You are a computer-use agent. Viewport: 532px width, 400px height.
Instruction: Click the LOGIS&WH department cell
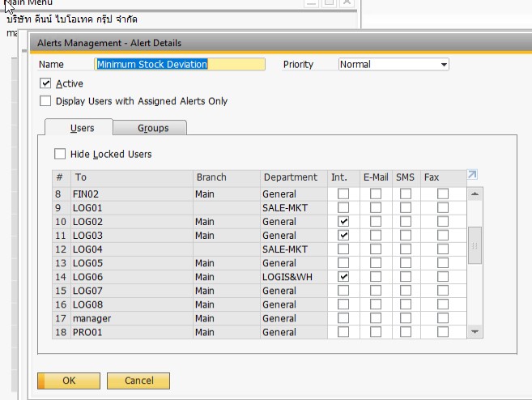click(x=294, y=277)
